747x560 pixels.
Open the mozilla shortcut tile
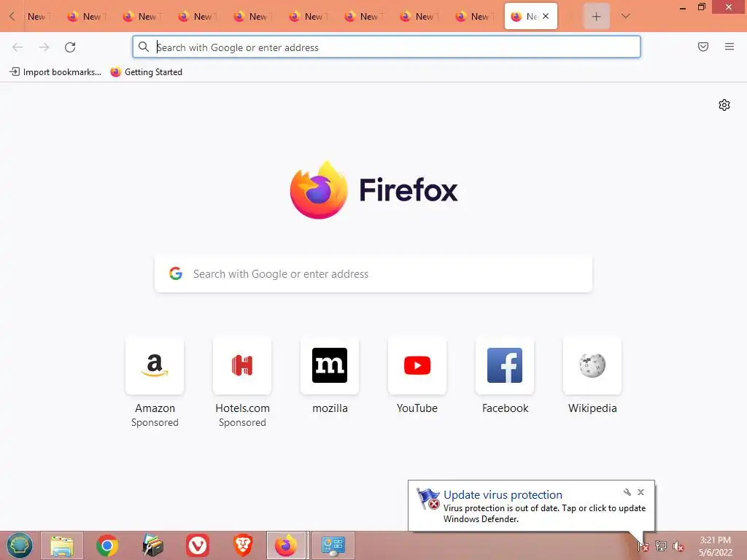coord(330,366)
